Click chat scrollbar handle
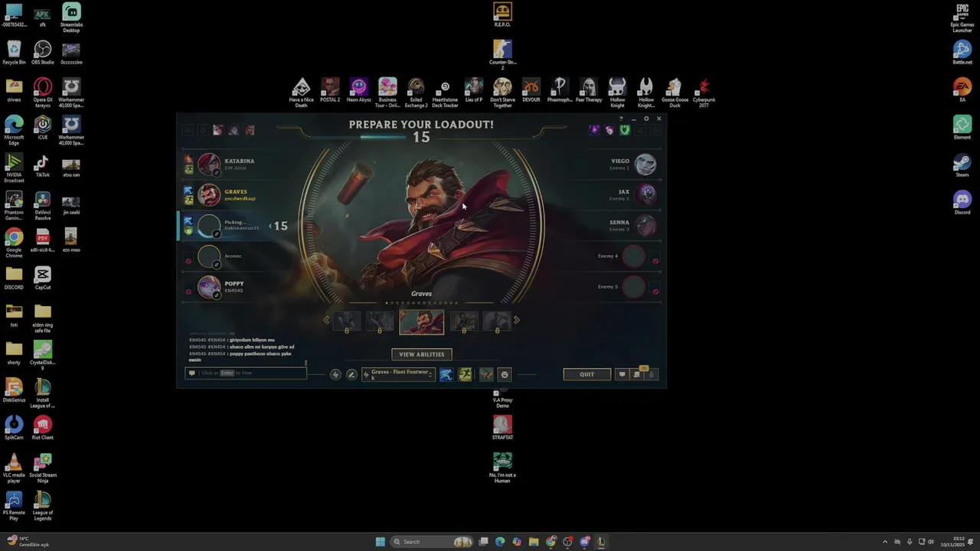The height and width of the screenshot is (551, 980). pyautogui.click(x=305, y=363)
